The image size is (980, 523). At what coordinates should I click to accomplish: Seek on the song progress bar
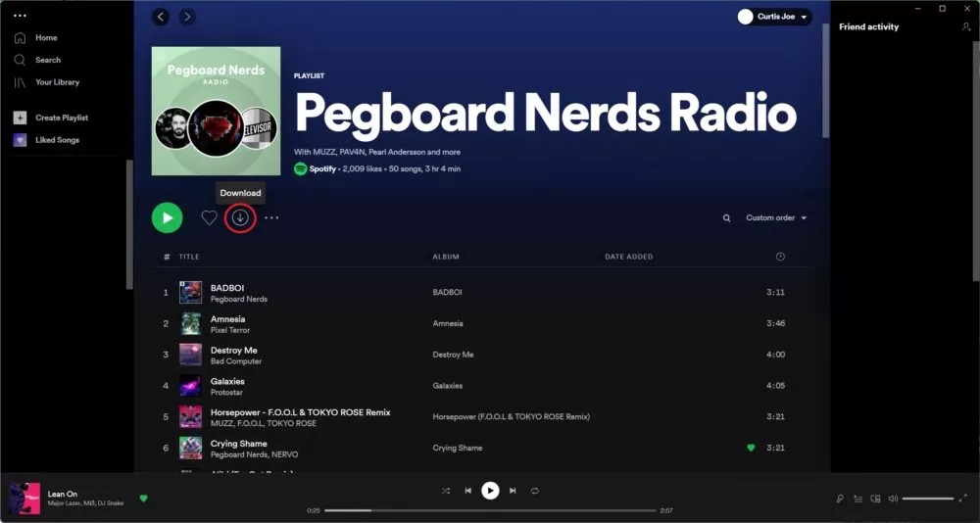tap(490, 510)
